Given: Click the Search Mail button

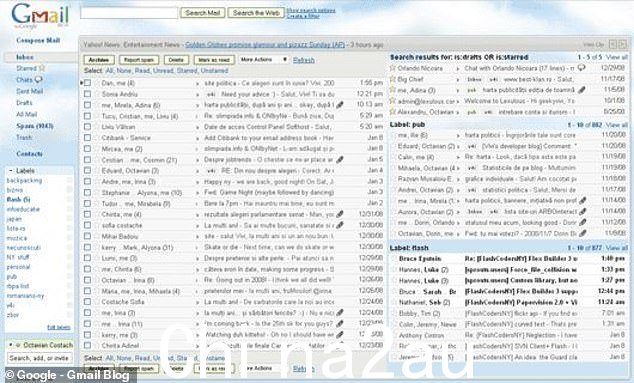Looking at the screenshot, I should tap(203, 13).
